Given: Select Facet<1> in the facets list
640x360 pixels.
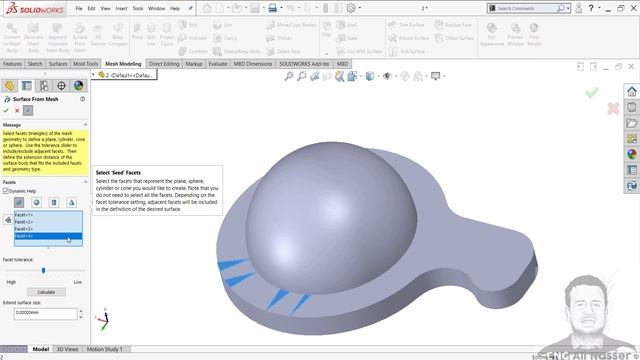Looking at the screenshot, I should [x=48, y=215].
